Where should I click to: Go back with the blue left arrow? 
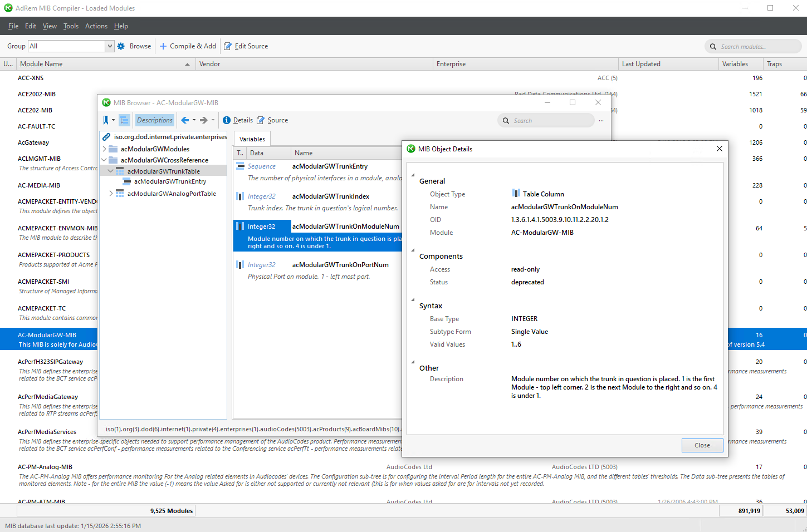185,120
